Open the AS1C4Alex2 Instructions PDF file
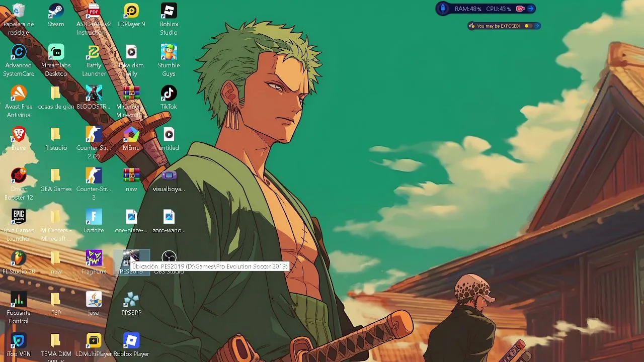Image resolution: width=644 pixels, height=362 pixels. tap(94, 19)
